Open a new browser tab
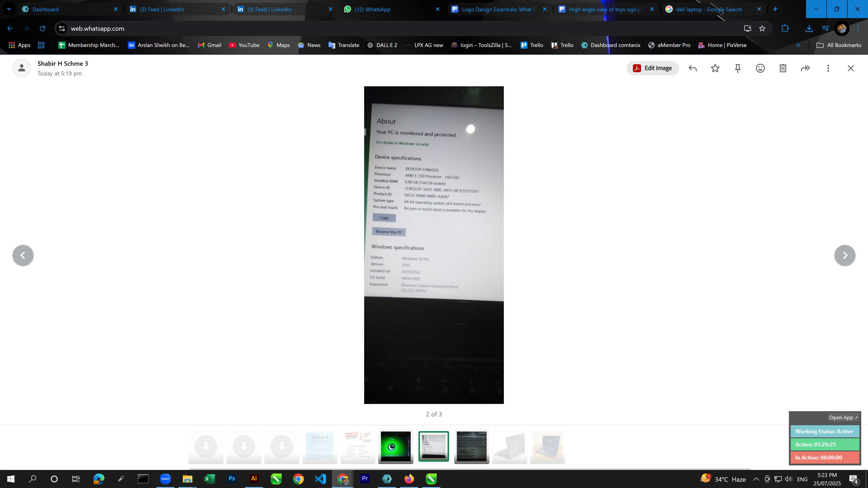 coord(775,9)
